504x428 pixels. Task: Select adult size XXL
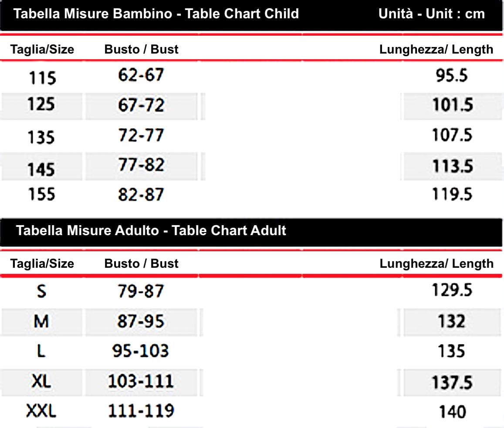point(41,411)
